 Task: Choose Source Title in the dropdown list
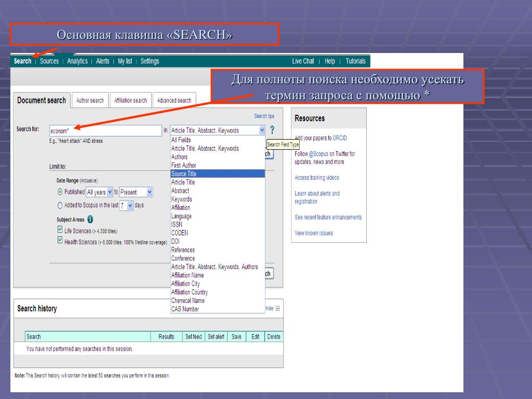point(218,174)
